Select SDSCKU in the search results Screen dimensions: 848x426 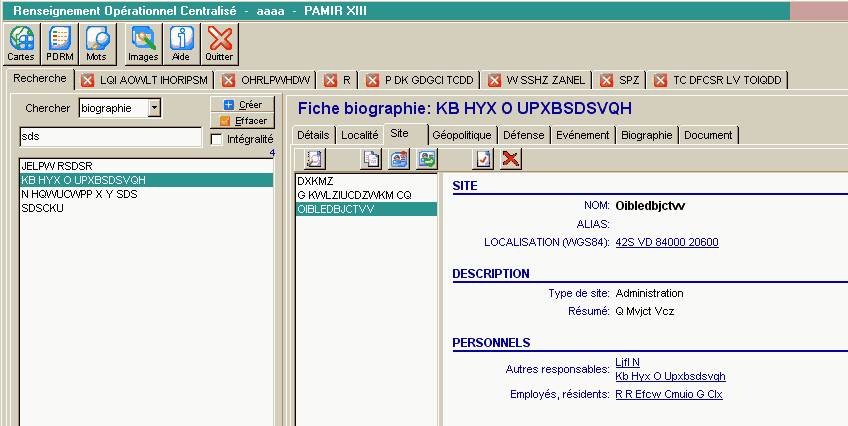point(41,208)
